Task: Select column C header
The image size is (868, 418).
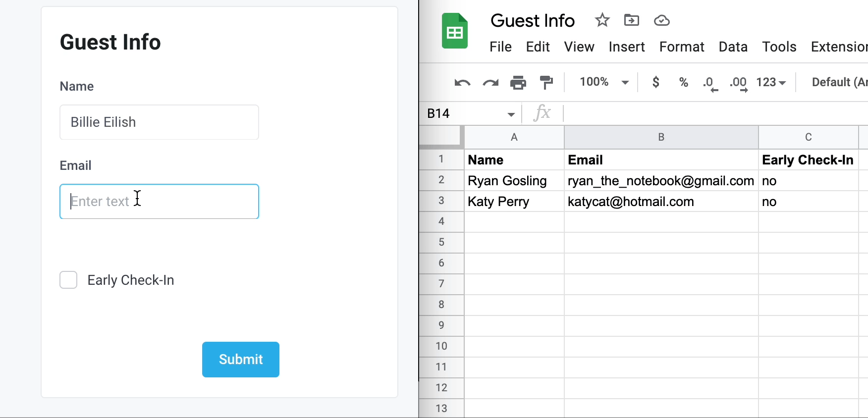Action: [809, 137]
